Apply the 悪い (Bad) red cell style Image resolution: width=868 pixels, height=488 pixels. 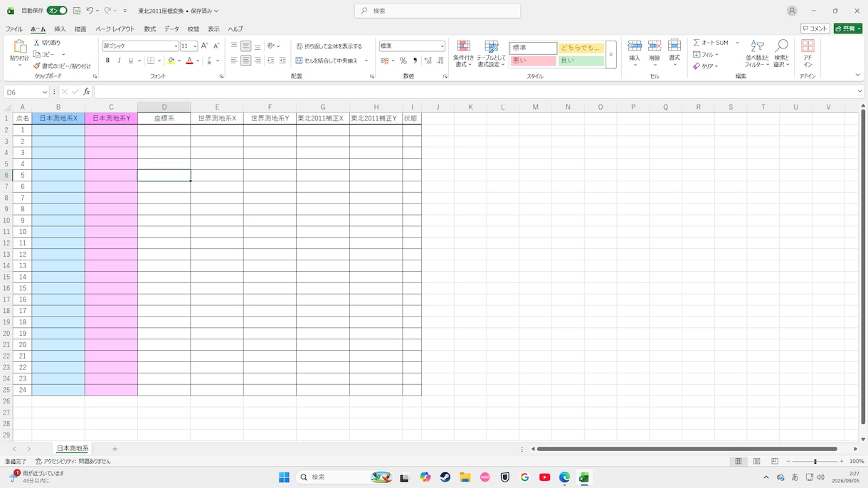(x=533, y=61)
